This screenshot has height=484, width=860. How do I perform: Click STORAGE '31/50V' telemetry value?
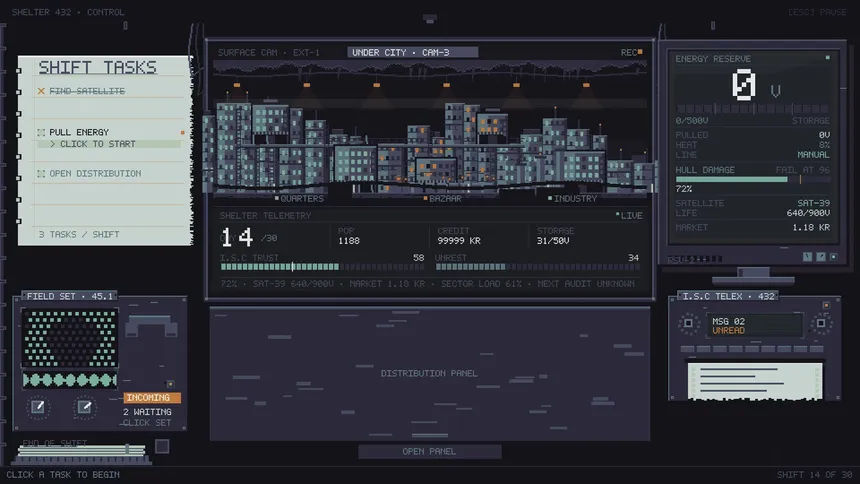click(553, 240)
